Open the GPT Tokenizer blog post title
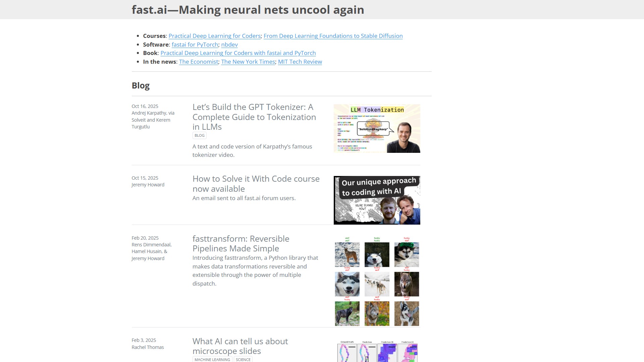The height and width of the screenshot is (362, 644). pyautogui.click(x=254, y=117)
